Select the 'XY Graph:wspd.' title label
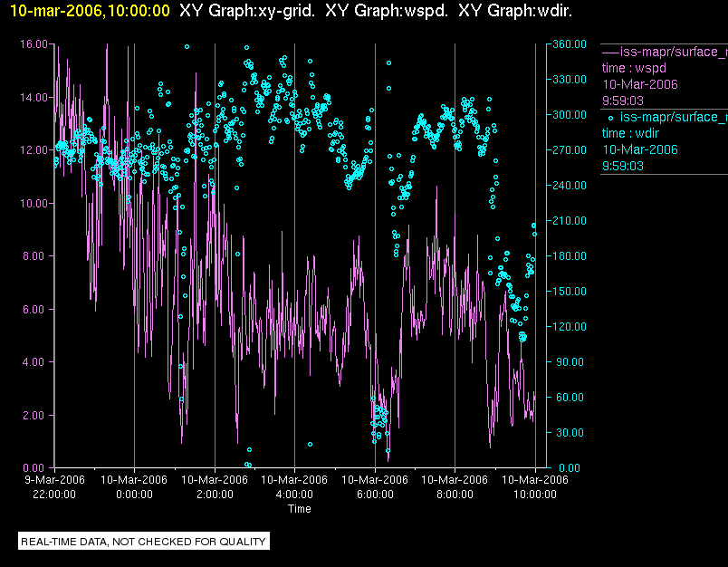Image resolution: width=728 pixels, height=567 pixels. [388, 11]
